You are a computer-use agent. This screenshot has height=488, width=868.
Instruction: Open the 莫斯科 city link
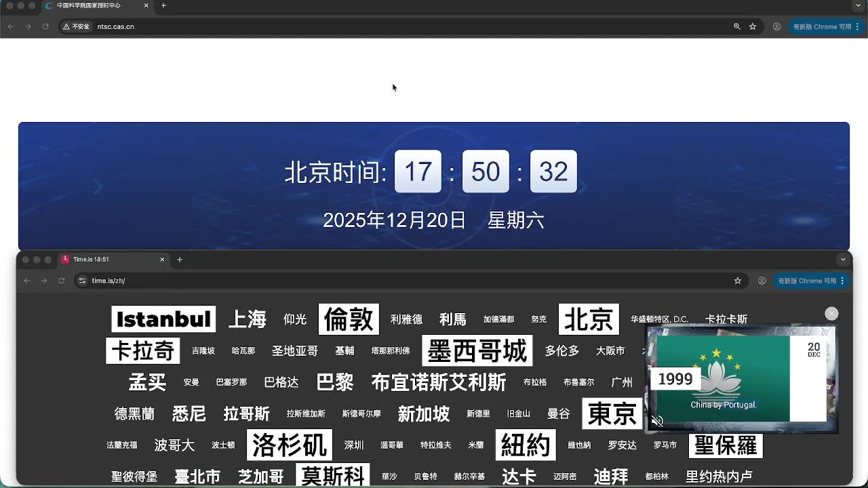point(333,476)
